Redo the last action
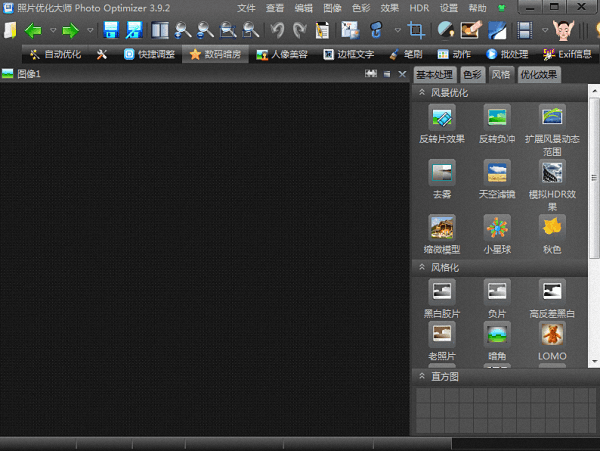Viewport: 600px width, 451px height. pyautogui.click(x=300, y=30)
